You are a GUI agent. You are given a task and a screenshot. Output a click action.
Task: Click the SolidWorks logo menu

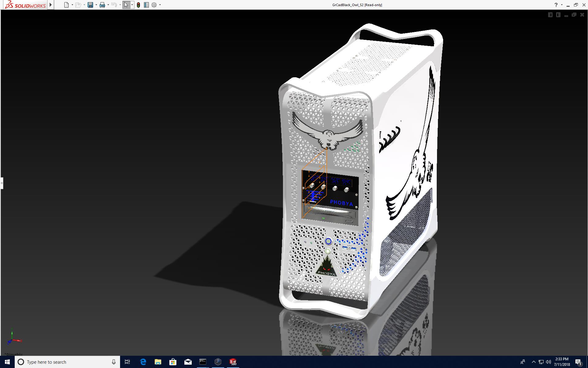[x=25, y=5]
